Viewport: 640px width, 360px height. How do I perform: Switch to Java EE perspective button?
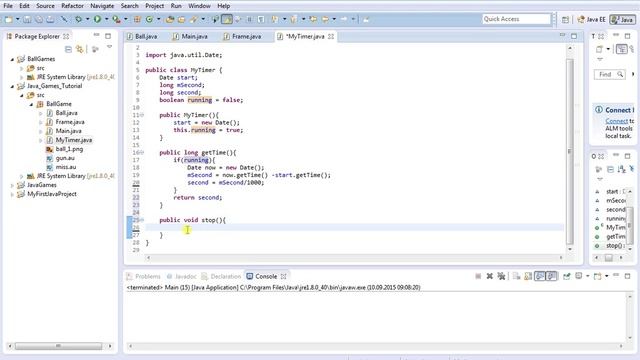click(x=591, y=19)
